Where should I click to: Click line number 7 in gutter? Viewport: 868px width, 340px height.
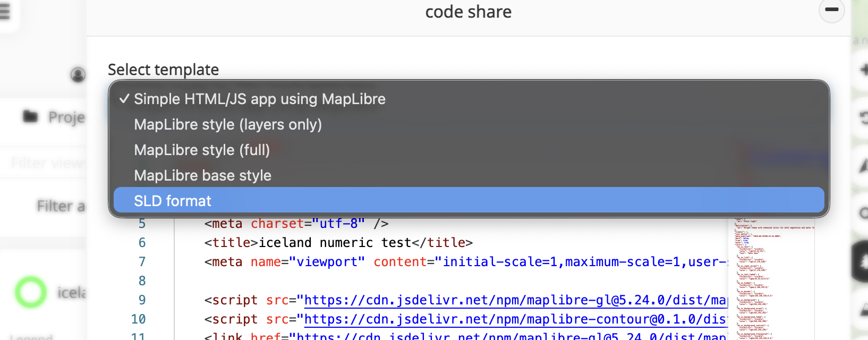[x=142, y=262]
